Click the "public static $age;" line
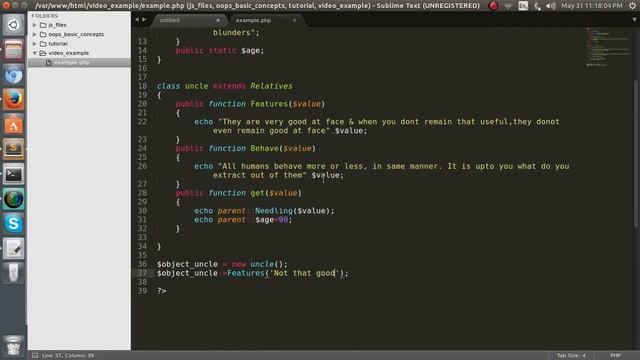This screenshot has height=360, width=640. pos(220,51)
